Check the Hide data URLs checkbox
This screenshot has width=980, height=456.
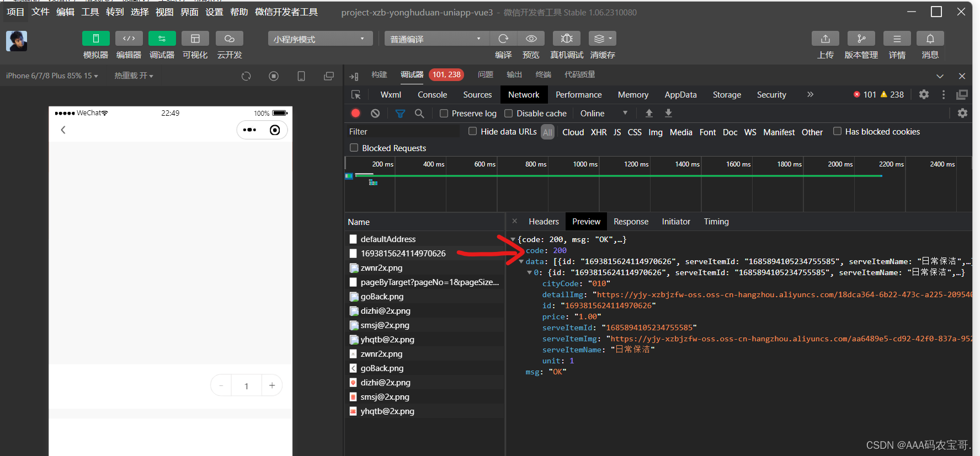472,131
